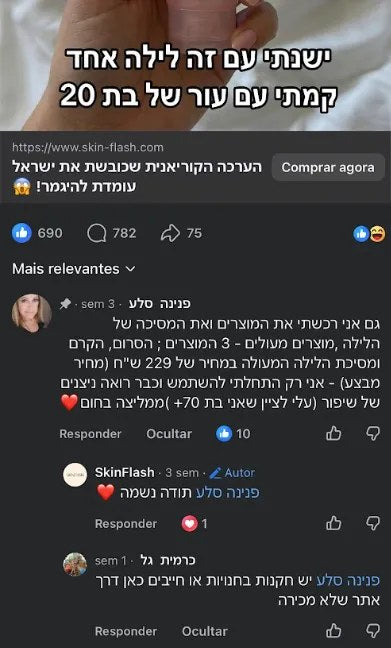Reply to the SkinFlash comment via Responder
391x648 pixels.
tap(126, 524)
